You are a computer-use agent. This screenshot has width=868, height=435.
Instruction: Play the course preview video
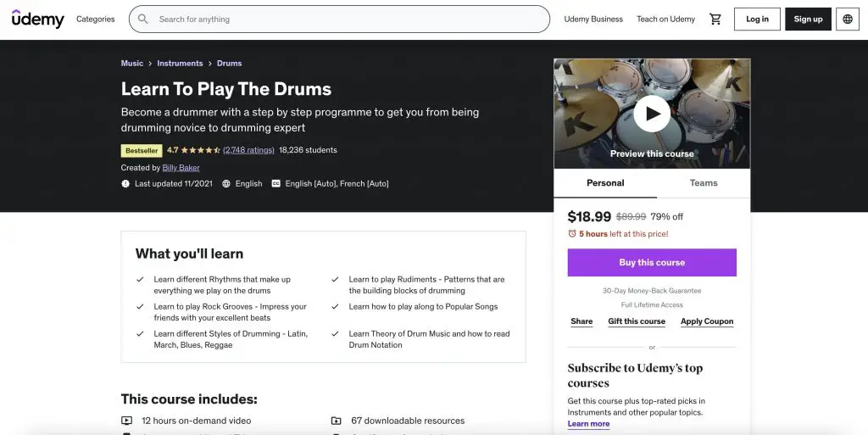(652, 114)
